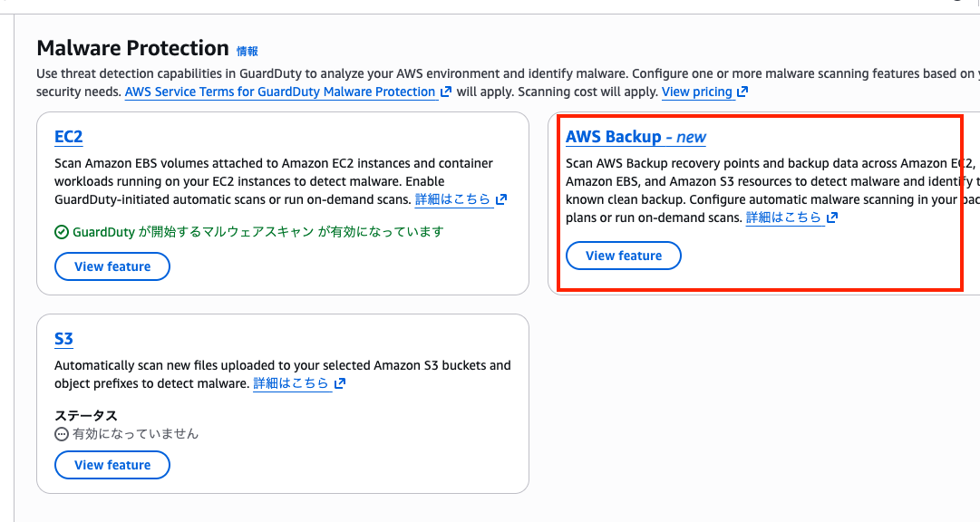Viewport: 980px width, 522px height.
Task: Click the external icon in the AWS Backup card
Action: click(832, 217)
